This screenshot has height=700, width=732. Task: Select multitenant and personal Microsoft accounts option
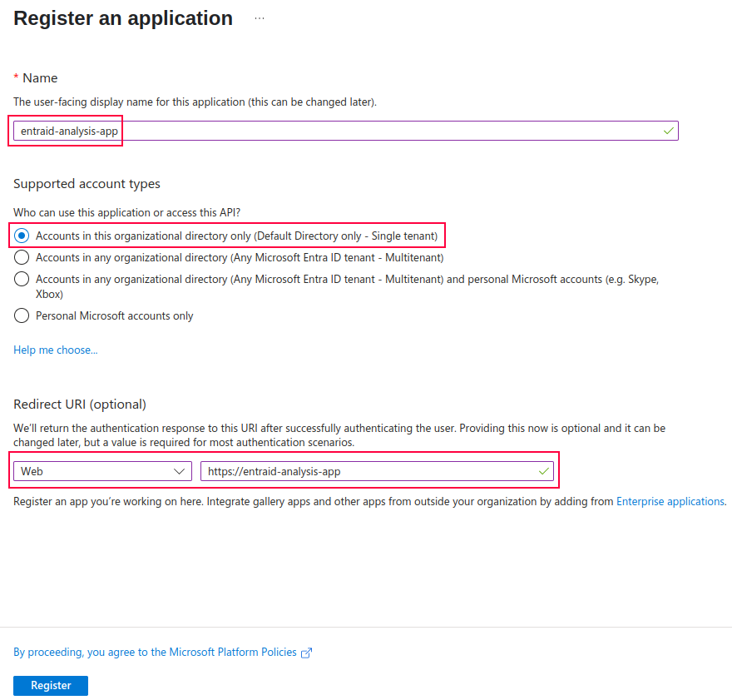(22, 280)
